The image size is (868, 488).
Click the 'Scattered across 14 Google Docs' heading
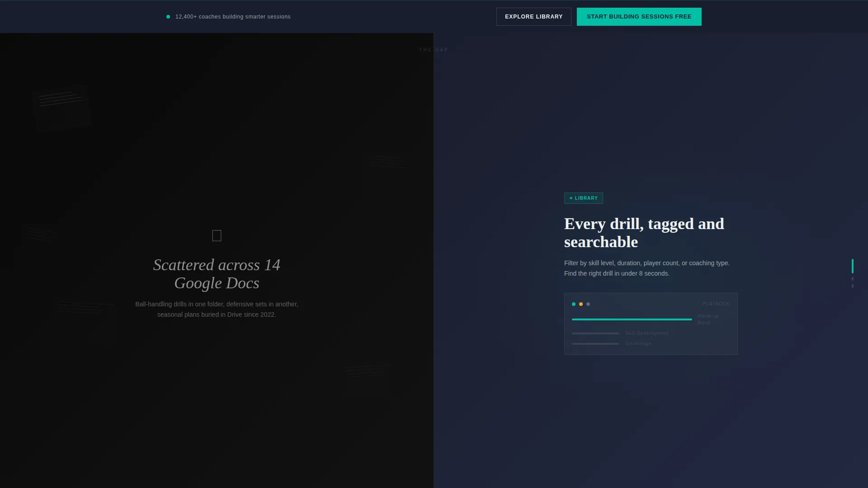[217, 274]
